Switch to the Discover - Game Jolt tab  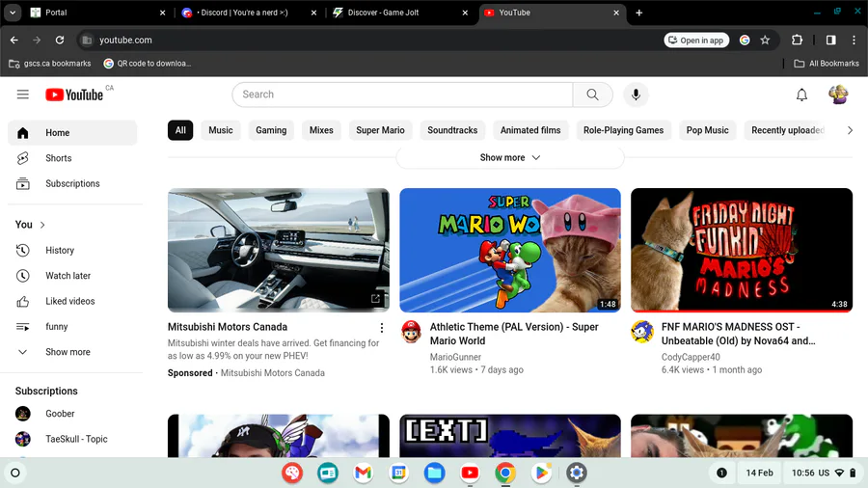pos(399,13)
